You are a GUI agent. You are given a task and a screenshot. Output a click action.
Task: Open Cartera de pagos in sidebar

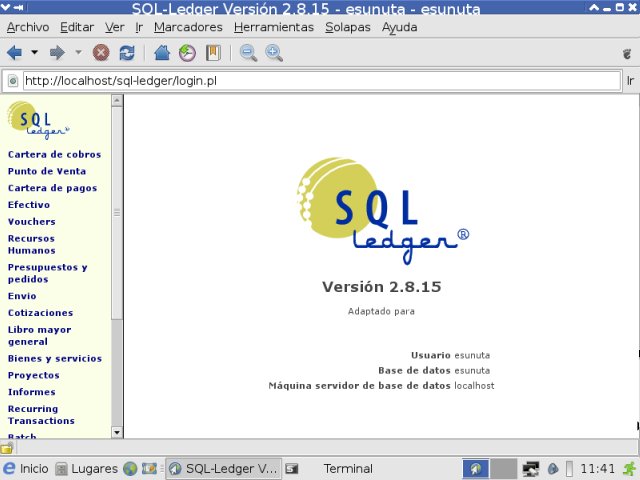pyautogui.click(x=52, y=188)
